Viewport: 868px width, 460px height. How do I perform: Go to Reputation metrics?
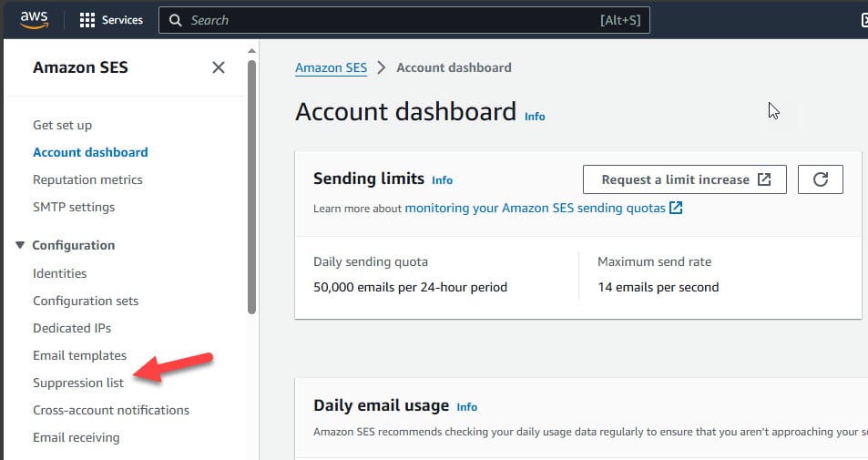(x=87, y=179)
